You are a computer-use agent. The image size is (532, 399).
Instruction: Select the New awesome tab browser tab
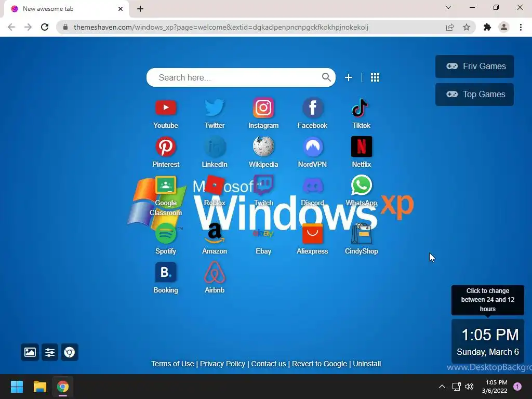66,9
